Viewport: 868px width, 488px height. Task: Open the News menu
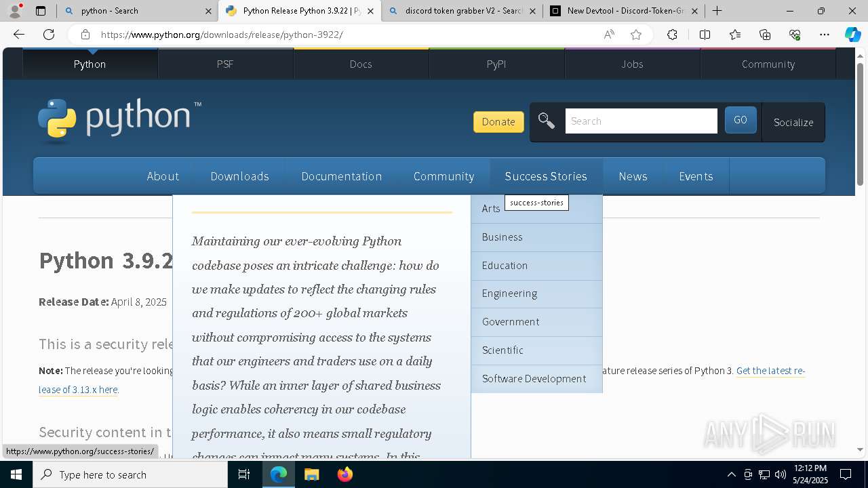click(x=633, y=176)
